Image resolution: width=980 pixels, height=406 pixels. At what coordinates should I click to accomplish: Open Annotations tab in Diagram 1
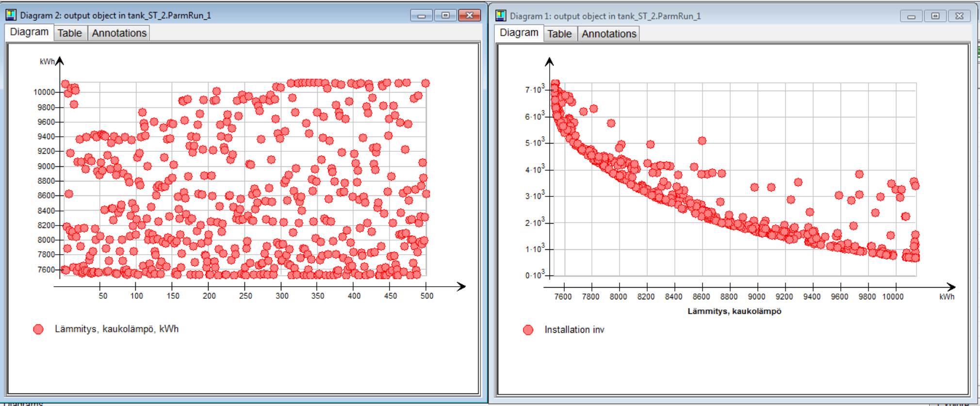(609, 34)
